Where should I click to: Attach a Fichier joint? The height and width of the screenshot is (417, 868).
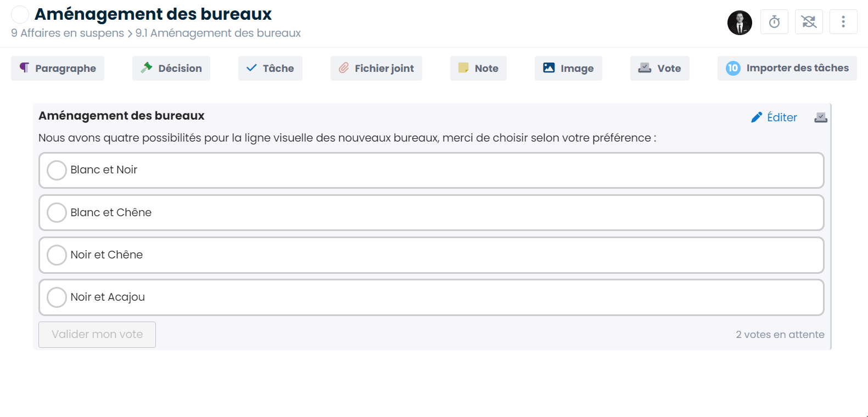point(376,68)
